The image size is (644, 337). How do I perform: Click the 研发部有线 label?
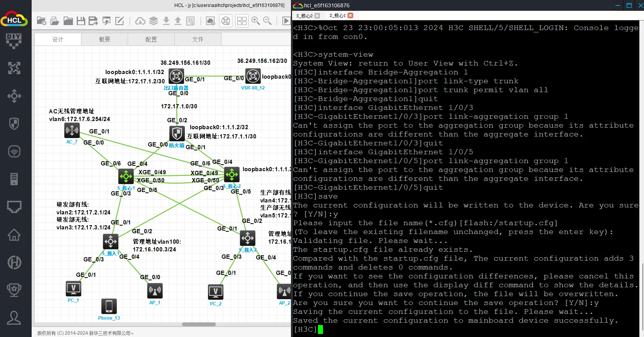pyautogui.click(x=73, y=205)
